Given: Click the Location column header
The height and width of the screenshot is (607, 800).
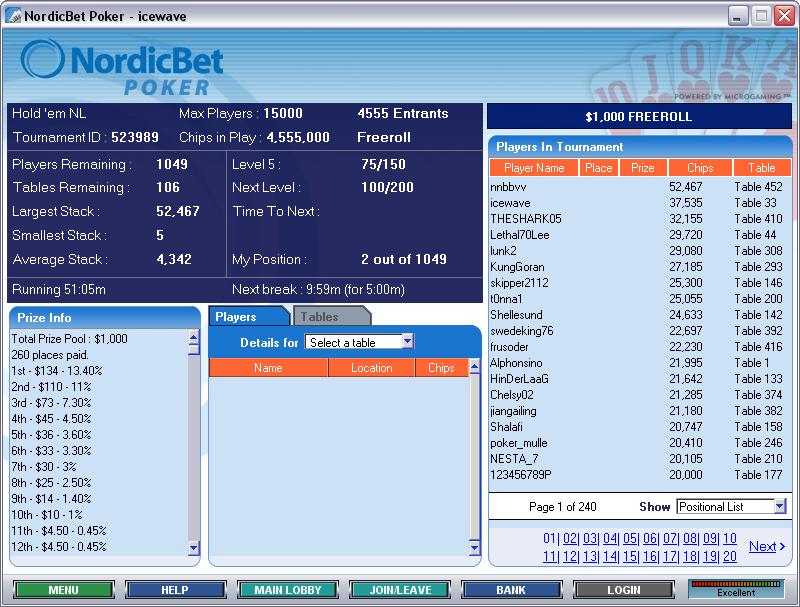Looking at the screenshot, I should click(x=371, y=368).
